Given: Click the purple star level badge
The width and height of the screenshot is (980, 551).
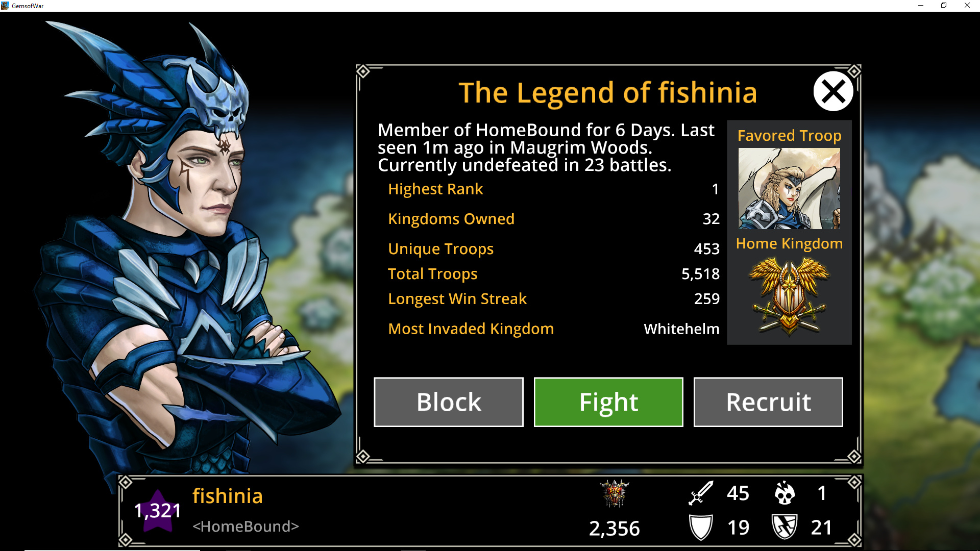Looking at the screenshot, I should 158,511.
